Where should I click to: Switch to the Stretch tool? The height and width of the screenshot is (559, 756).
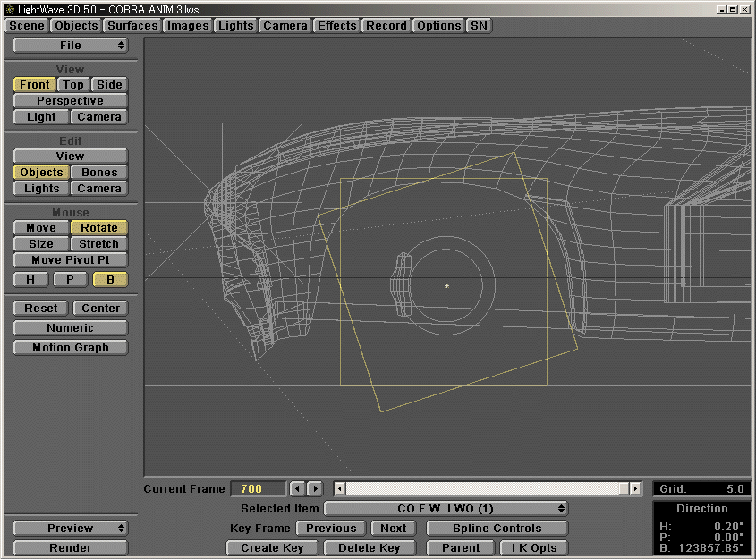(x=98, y=243)
